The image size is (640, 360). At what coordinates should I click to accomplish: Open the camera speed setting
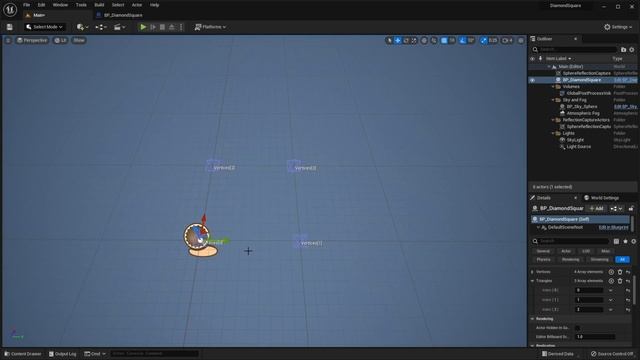coord(507,40)
